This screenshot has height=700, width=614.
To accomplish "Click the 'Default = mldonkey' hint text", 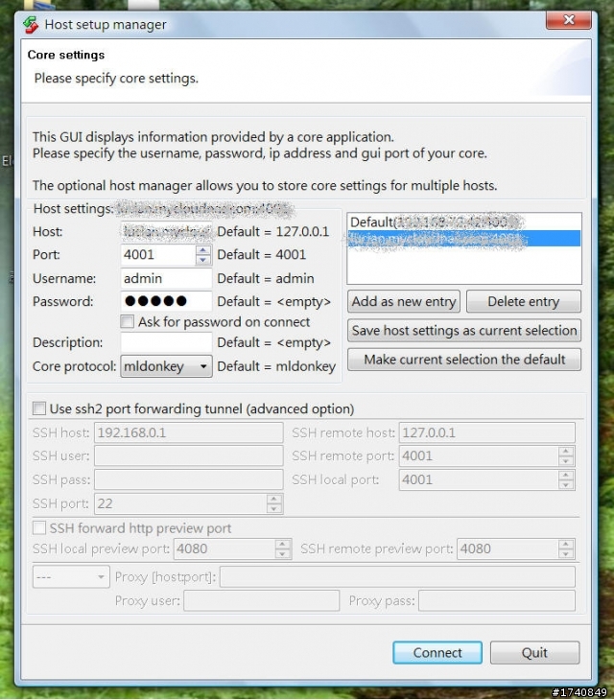I will pyautogui.click(x=276, y=366).
